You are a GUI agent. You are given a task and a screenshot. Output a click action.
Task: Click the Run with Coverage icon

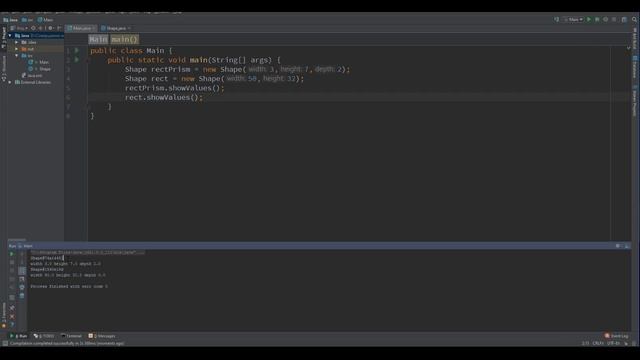(606, 19)
